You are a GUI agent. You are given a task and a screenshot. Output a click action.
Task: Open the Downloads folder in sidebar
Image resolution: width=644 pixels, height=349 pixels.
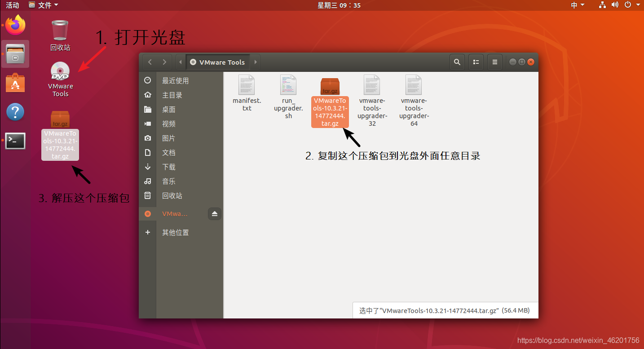(181, 167)
